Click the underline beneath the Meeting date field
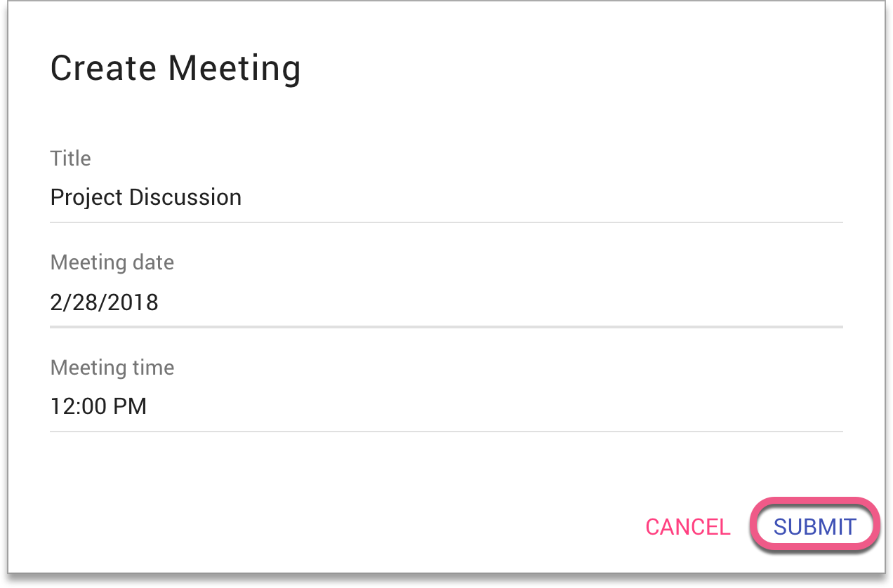Image resolution: width=893 pixels, height=588 pixels. coord(446,326)
